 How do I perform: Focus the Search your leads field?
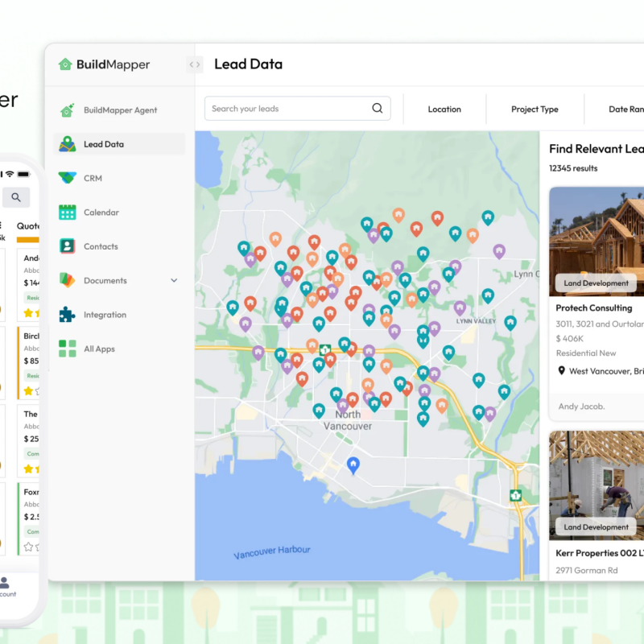coord(297,109)
